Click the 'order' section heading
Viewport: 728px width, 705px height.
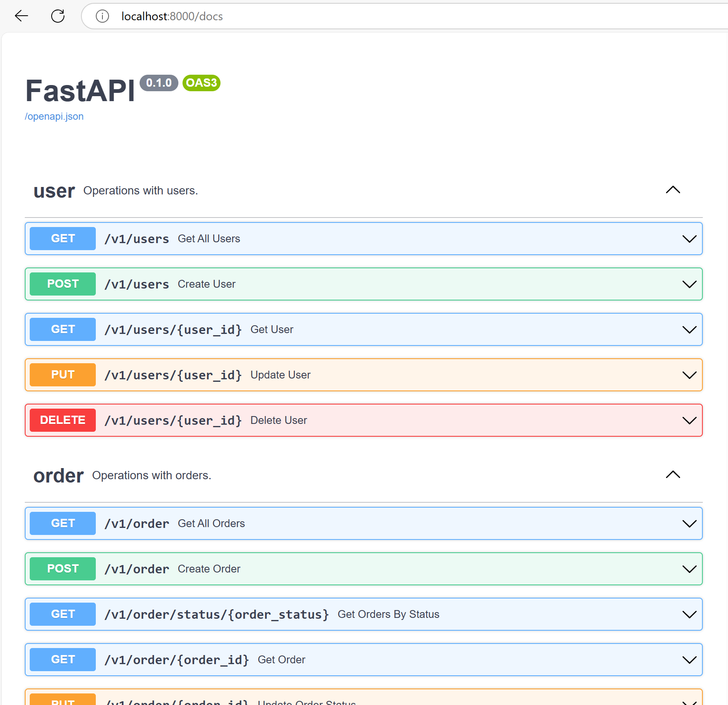59,476
